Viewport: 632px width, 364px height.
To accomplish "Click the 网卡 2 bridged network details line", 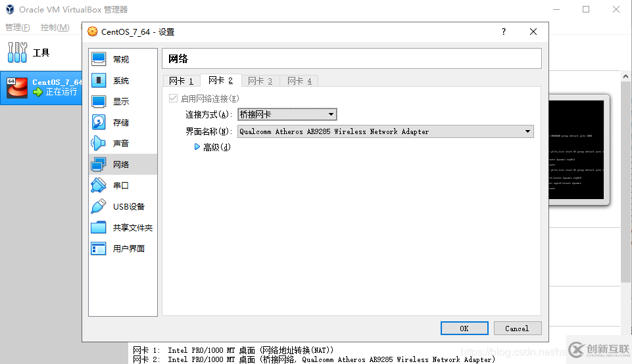I will (x=314, y=359).
